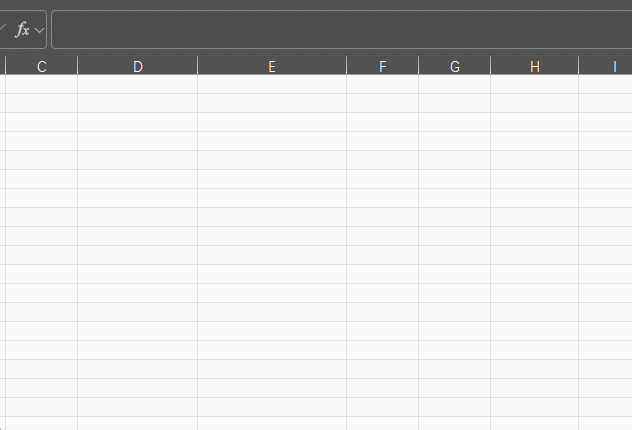Click the divider between D and E headers
632x430 pixels.
pos(198,65)
